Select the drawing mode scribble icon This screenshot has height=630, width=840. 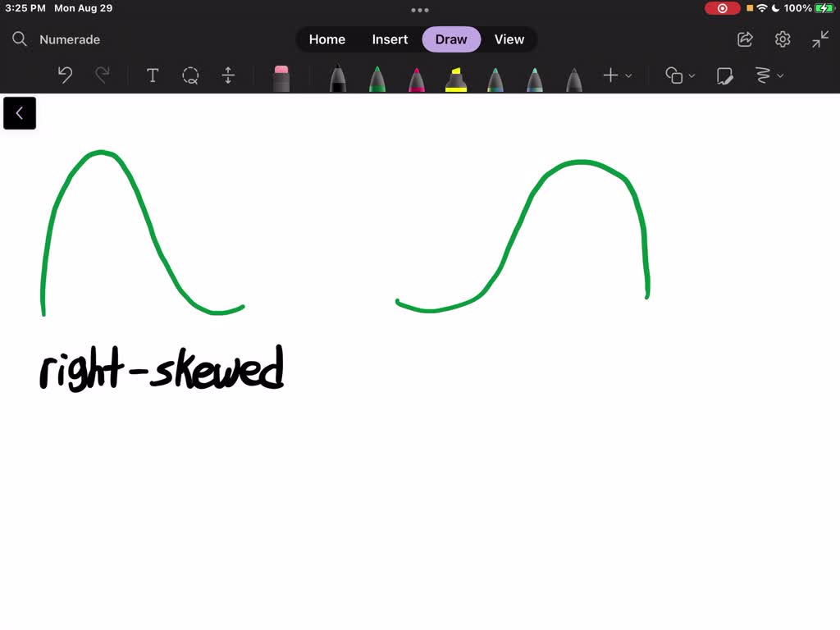(x=763, y=75)
